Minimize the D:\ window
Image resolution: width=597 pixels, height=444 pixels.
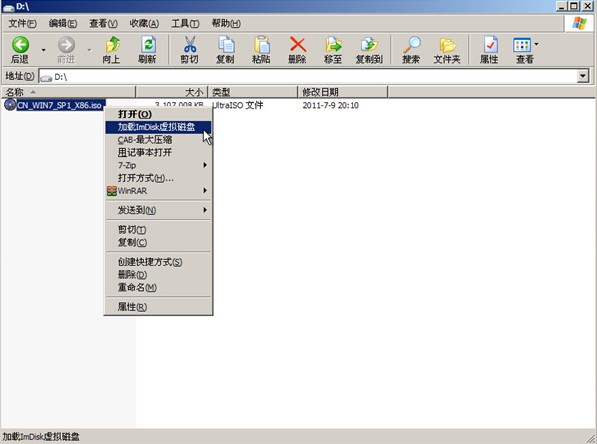(562, 6)
